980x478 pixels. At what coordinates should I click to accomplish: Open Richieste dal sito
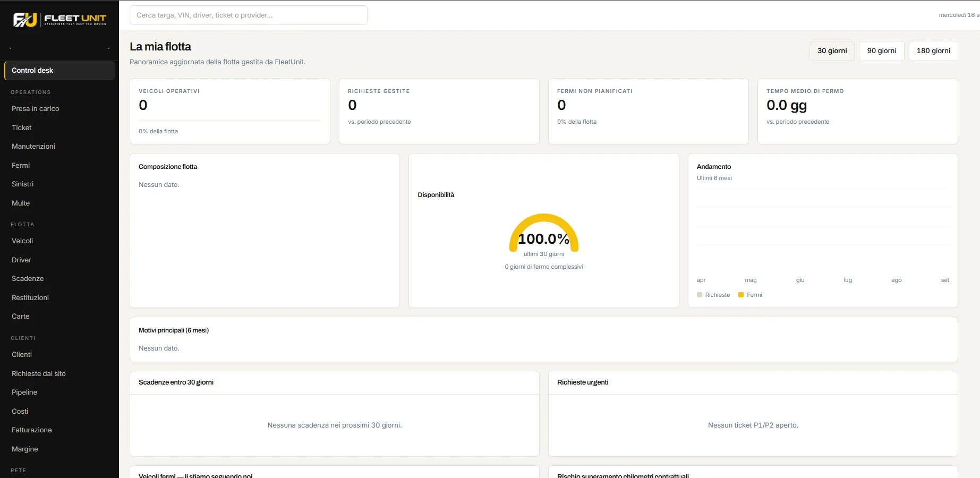(59, 373)
